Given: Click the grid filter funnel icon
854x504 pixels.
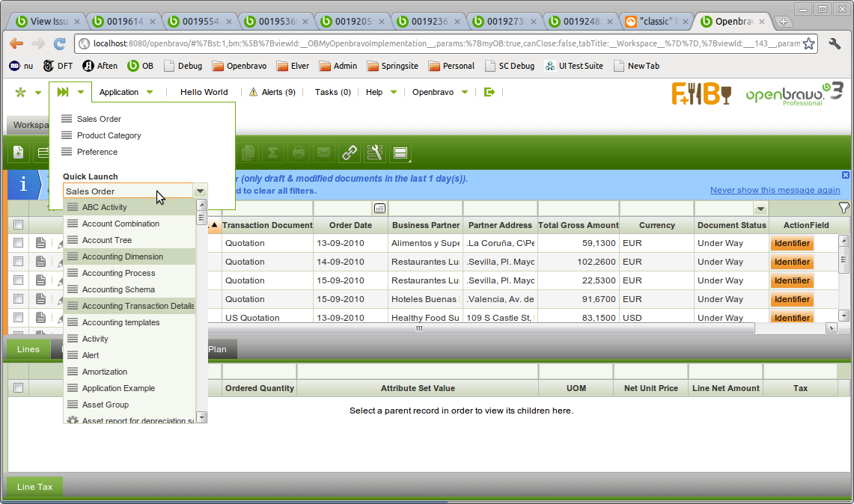Looking at the screenshot, I should (x=844, y=208).
